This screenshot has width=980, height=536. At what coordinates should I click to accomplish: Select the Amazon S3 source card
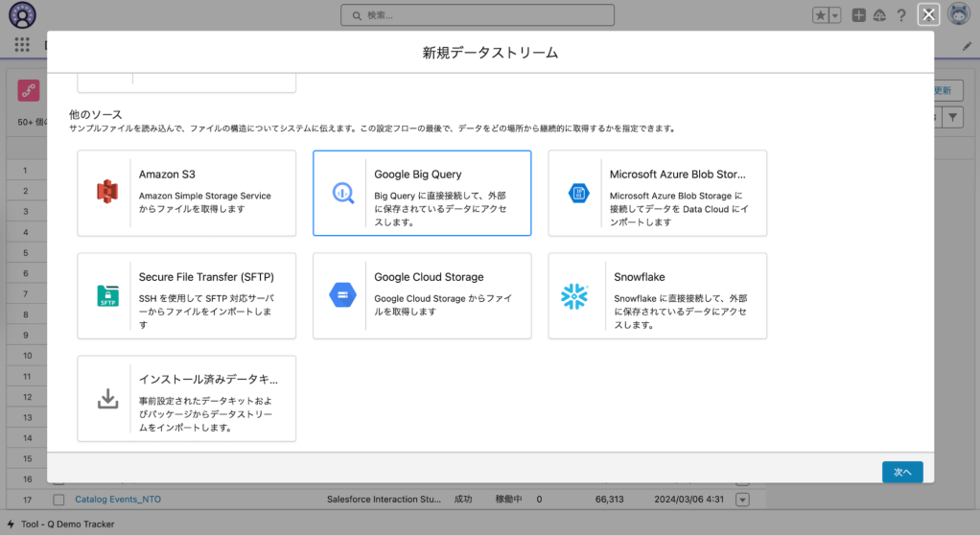click(186, 193)
